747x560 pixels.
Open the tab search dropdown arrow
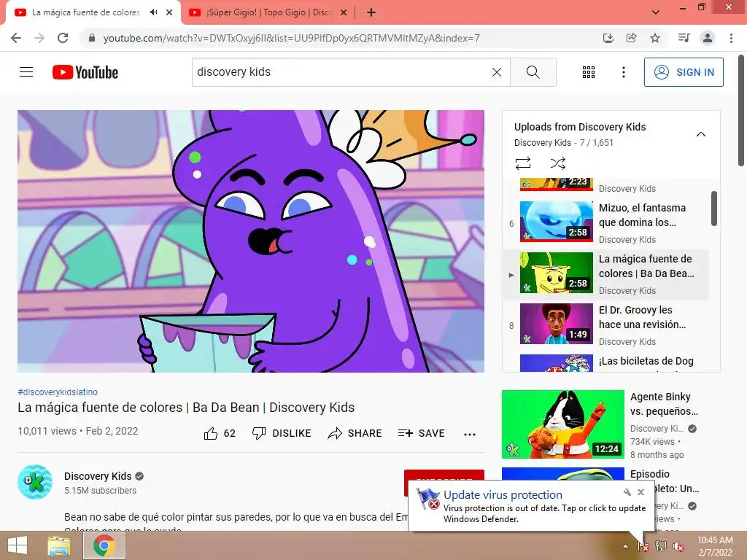point(656,12)
